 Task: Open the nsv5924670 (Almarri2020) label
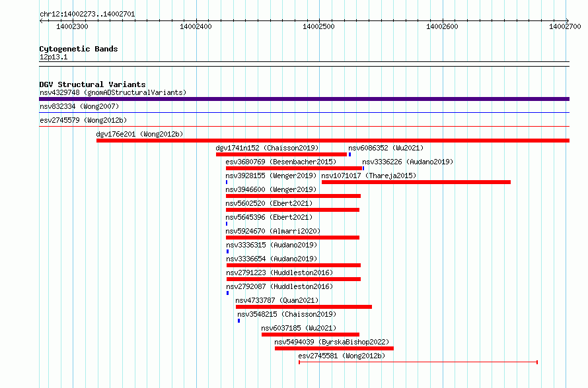click(273, 231)
